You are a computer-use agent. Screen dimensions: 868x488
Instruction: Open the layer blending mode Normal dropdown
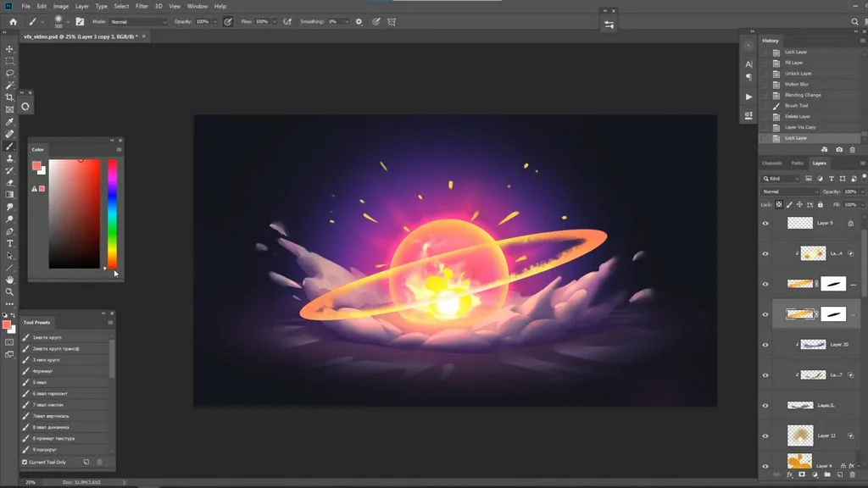click(790, 191)
